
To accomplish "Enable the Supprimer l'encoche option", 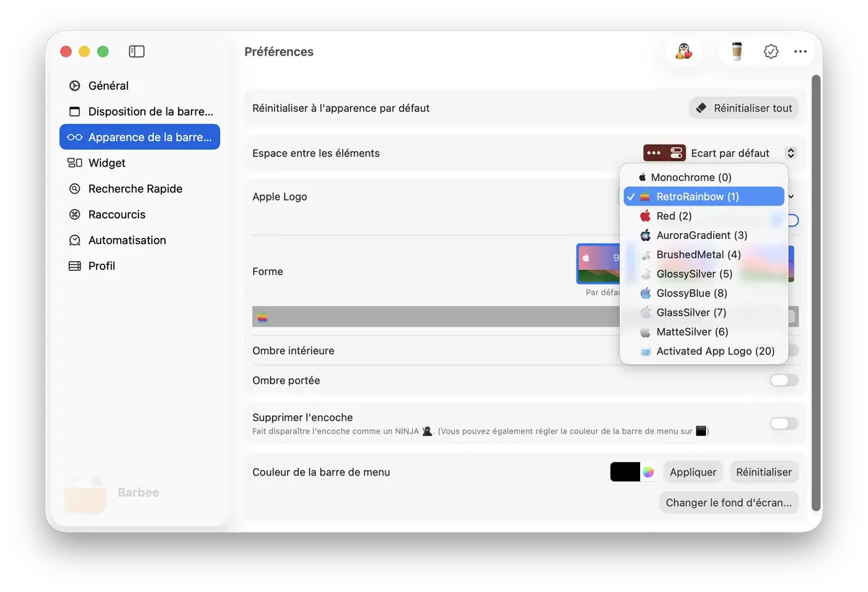I will [x=784, y=423].
